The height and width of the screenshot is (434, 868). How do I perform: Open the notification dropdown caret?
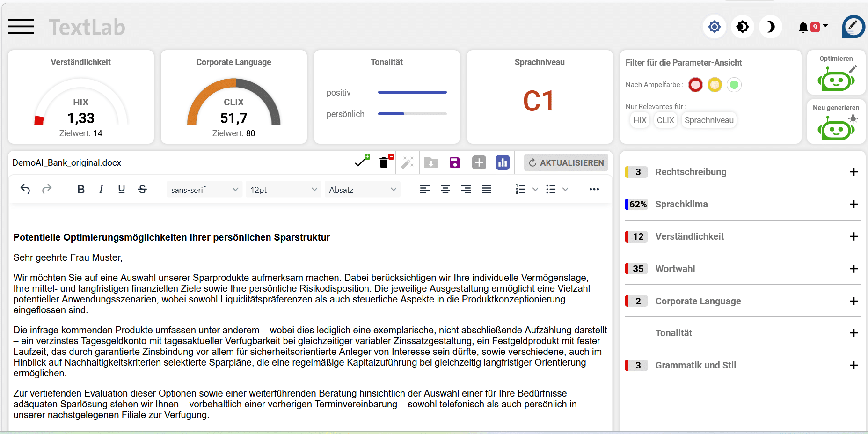click(825, 26)
